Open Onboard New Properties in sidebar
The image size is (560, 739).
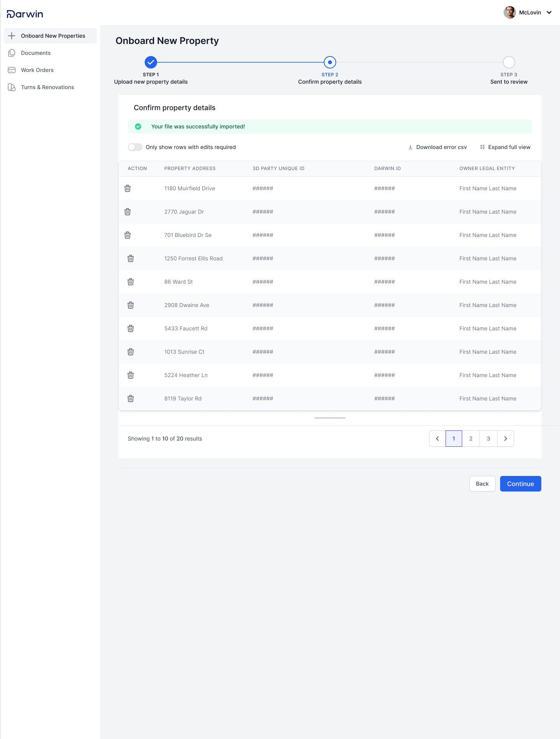(x=51, y=36)
